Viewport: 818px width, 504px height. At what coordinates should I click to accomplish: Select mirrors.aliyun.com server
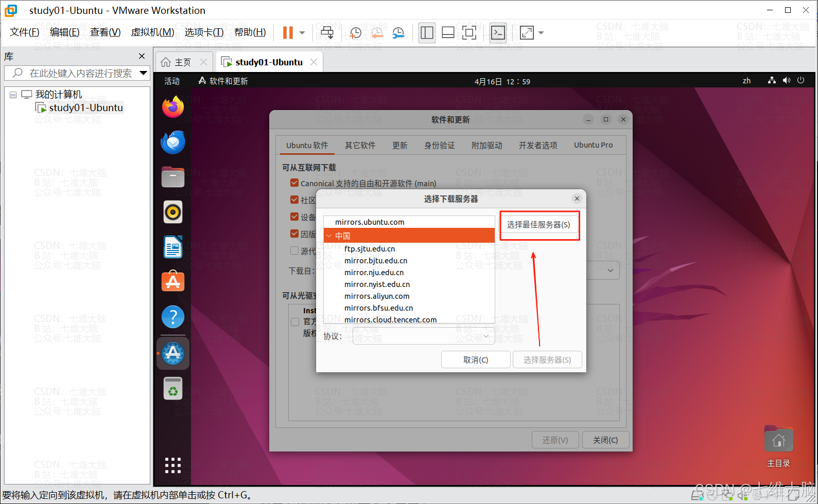coord(377,296)
